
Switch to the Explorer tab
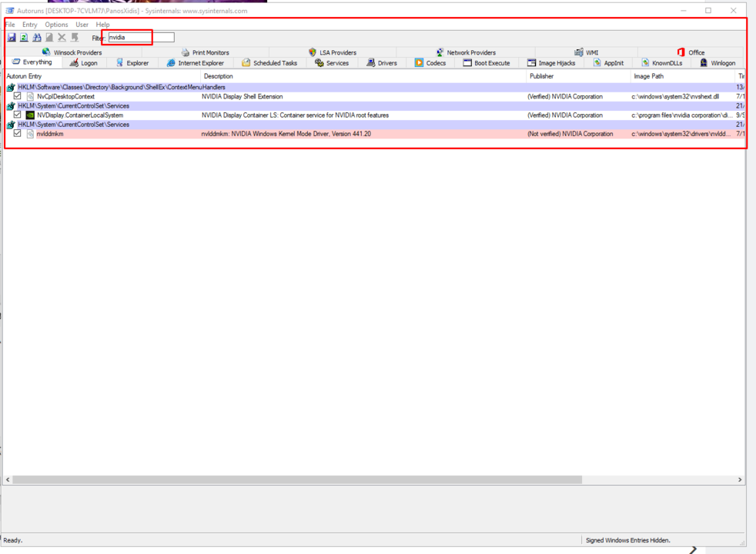tap(132, 63)
